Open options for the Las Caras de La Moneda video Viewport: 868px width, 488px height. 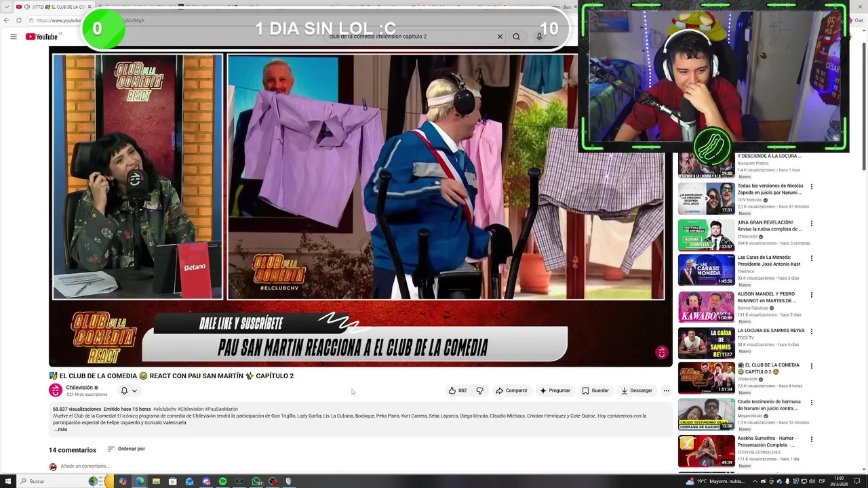(812, 258)
